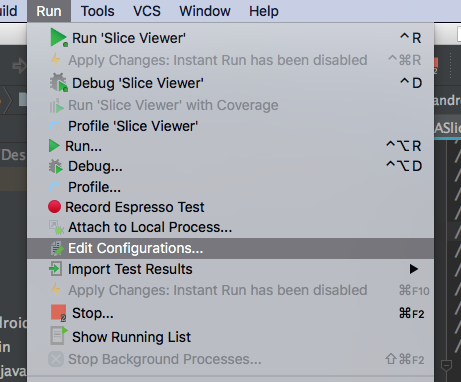The width and height of the screenshot is (461, 382).
Task: Click the attach-to-process bug icon
Action: pyautogui.click(x=56, y=227)
